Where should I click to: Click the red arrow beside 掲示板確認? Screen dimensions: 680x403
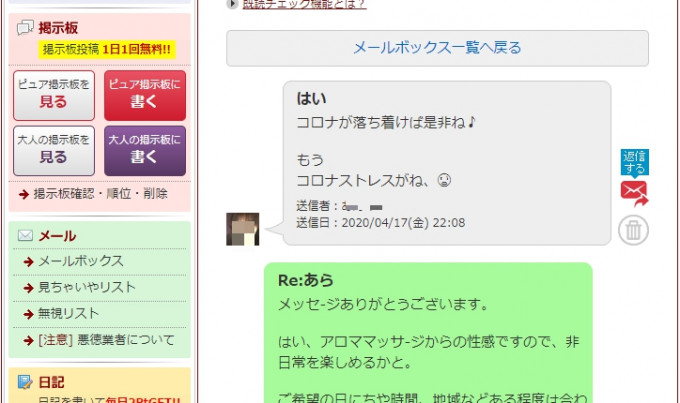tap(24, 194)
